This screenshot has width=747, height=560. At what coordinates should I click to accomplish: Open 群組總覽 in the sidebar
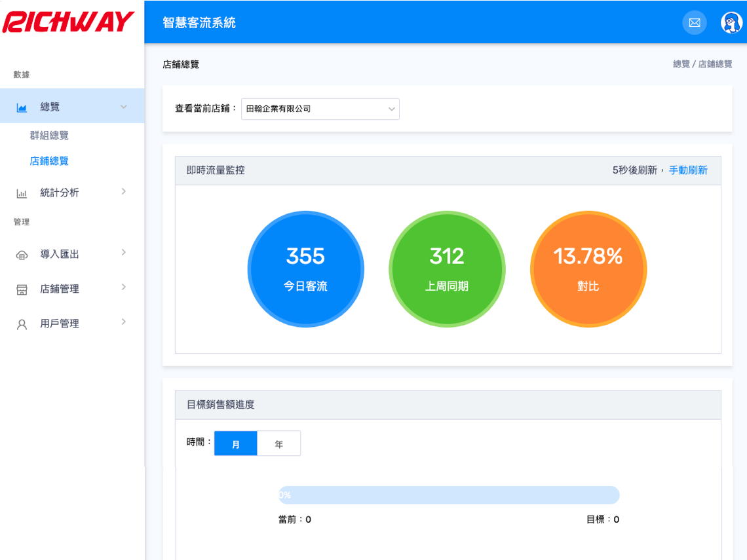click(49, 136)
